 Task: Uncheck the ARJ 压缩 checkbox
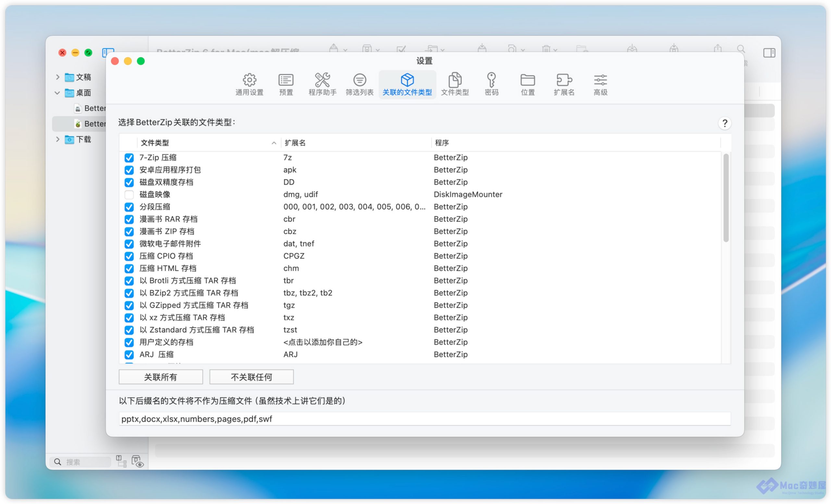point(129,354)
